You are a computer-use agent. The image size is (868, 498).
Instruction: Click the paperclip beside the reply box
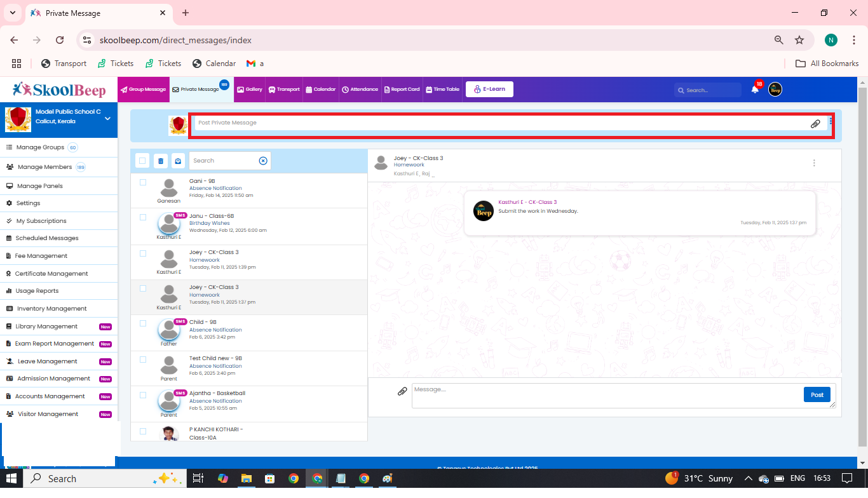click(x=402, y=391)
